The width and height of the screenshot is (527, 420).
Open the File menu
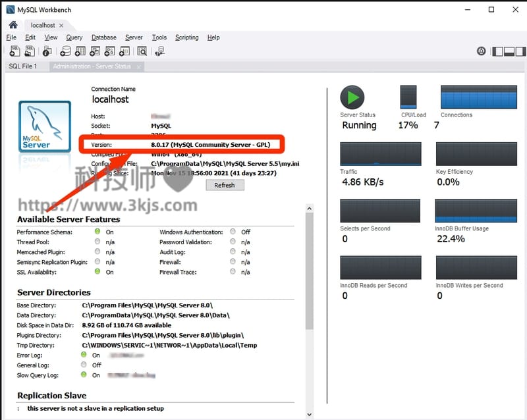tap(11, 38)
